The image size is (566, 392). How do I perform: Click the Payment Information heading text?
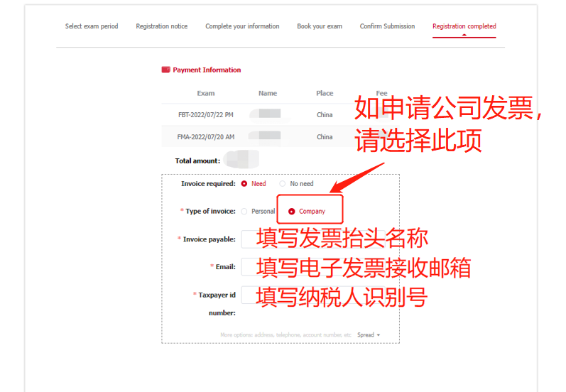pos(207,70)
